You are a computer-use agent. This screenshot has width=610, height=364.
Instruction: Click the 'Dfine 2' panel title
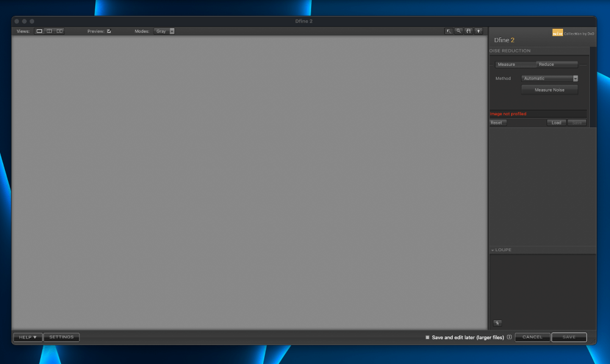coord(504,40)
